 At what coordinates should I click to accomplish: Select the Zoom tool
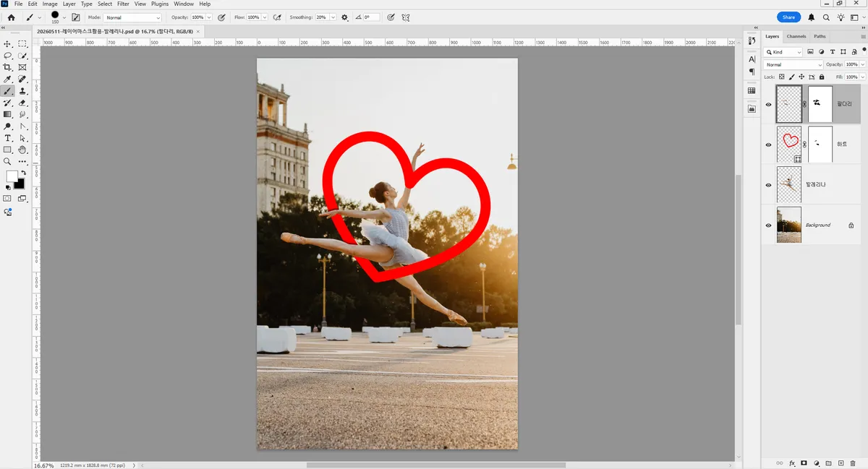coord(8,161)
